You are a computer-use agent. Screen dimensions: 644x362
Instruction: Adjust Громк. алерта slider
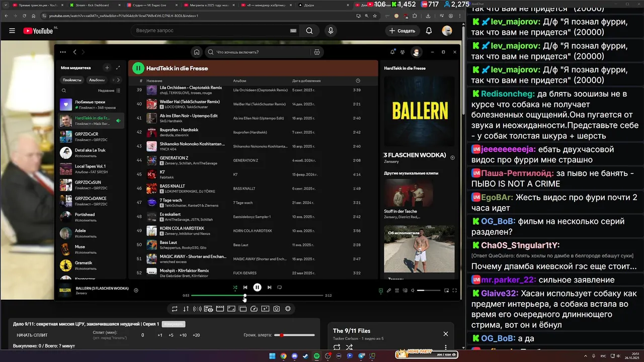294,335
